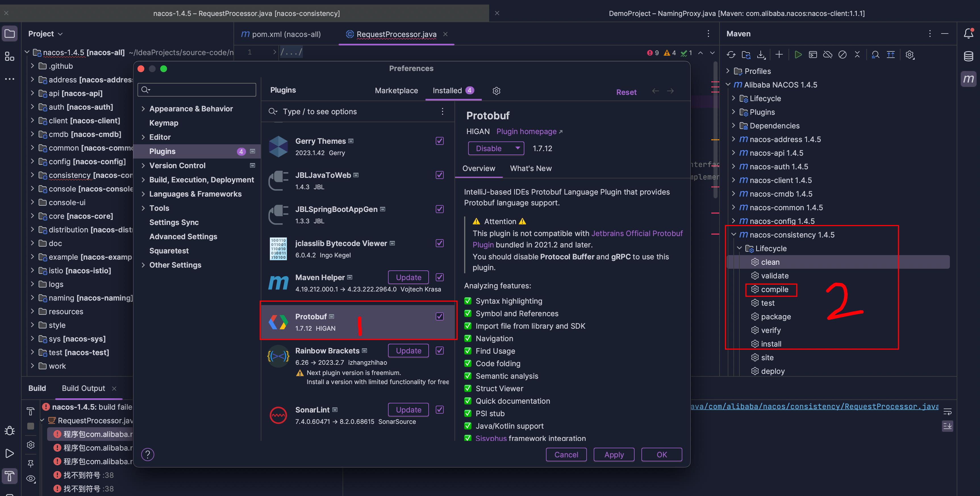Click the three-dot options icon in Maven panel header
Viewport: 980px width, 496px height.
click(x=930, y=34)
